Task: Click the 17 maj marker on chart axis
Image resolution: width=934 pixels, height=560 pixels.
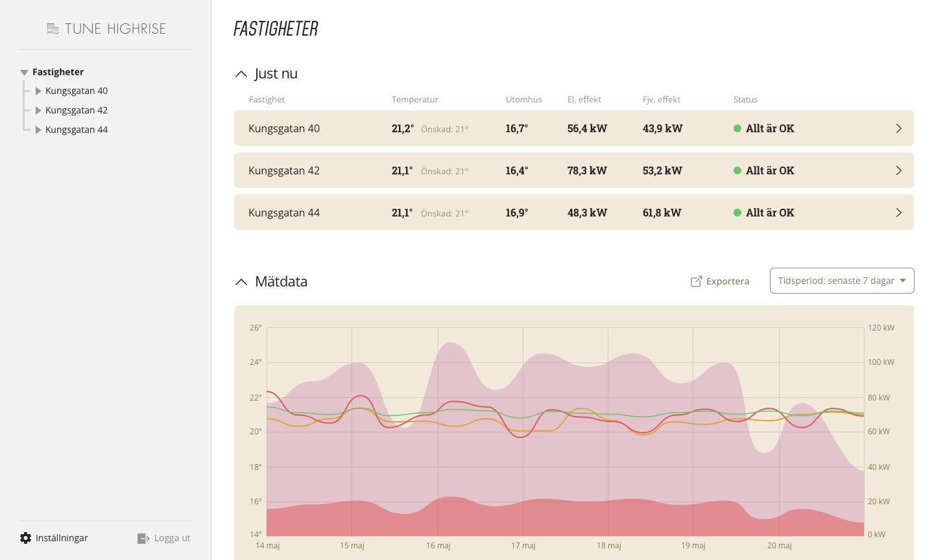Action: [x=523, y=545]
